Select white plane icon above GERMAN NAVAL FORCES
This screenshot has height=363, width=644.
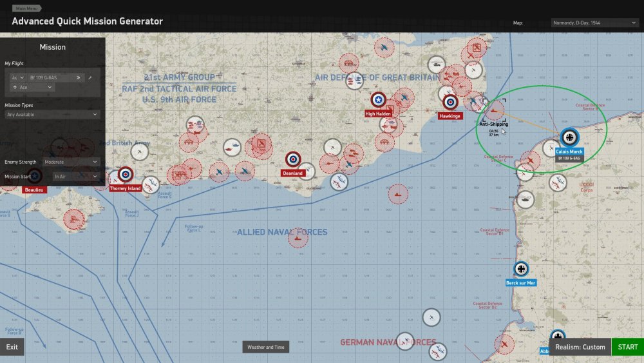point(431,317)
